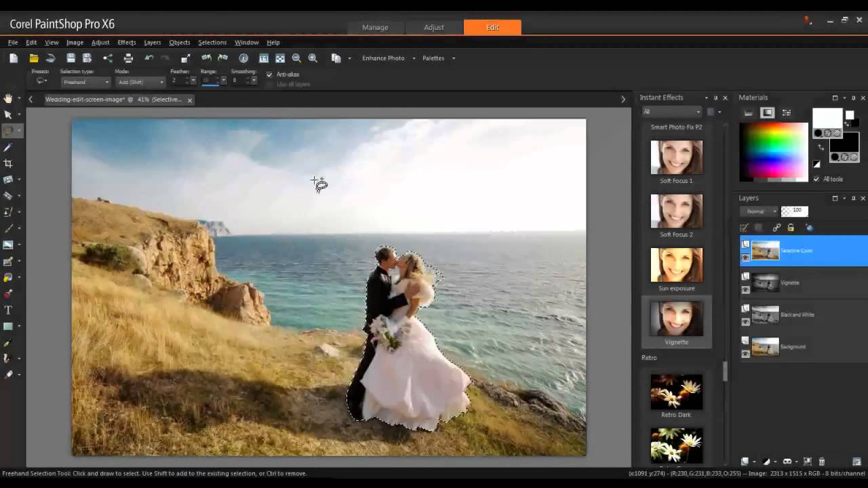Screen dimensions: 868x488
Task: Open the Instant Effects category dropdown
Action: pyautogui.click(x=671, y=112)
